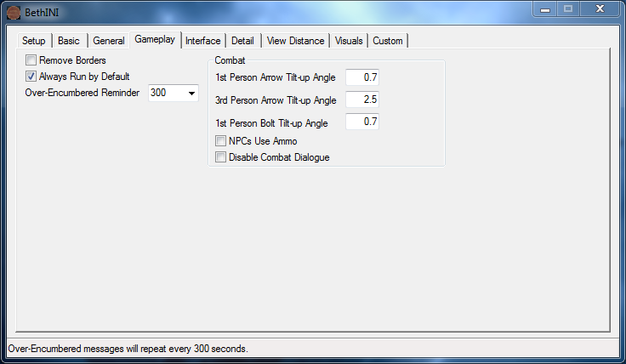Click 1st Person Bolt Tilt-up Angle field
The image size is (626, 364).
pyautogui.click(x=362, y=122)
